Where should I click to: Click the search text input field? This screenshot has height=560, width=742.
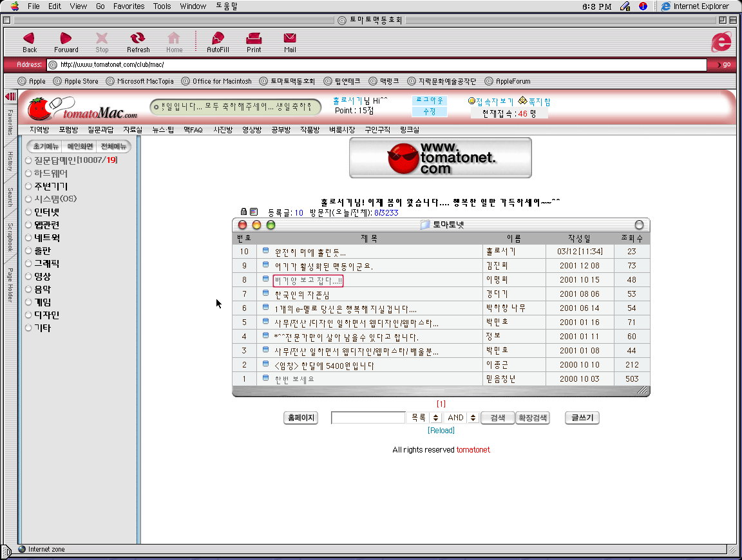pyautogui.click(x=368, y=418)
